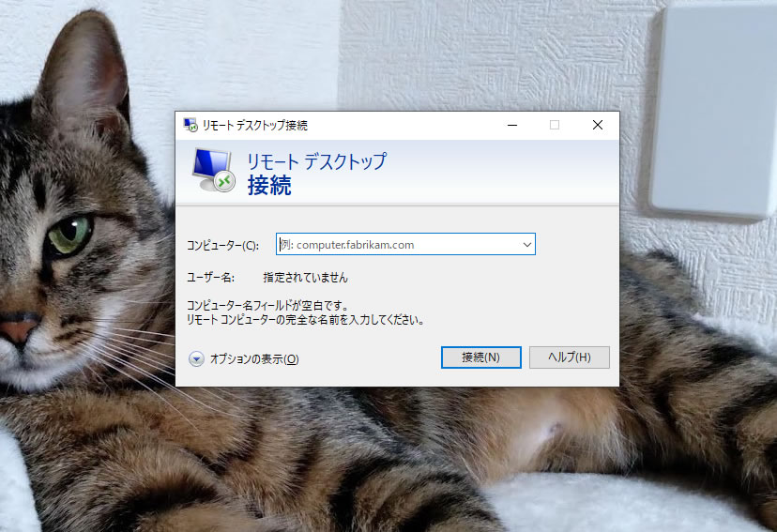Click the 指定されていません user name text
The height and width of the screenshot is (532, 777).
(x=305, y=278)
